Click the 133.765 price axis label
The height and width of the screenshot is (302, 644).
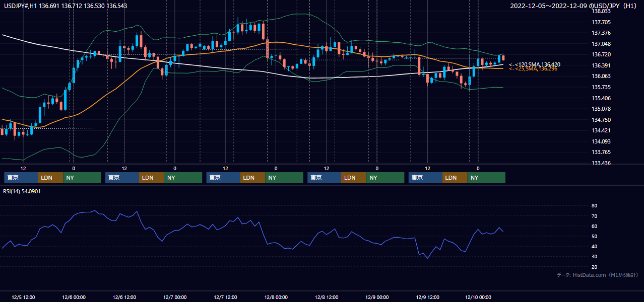(601, 152)
